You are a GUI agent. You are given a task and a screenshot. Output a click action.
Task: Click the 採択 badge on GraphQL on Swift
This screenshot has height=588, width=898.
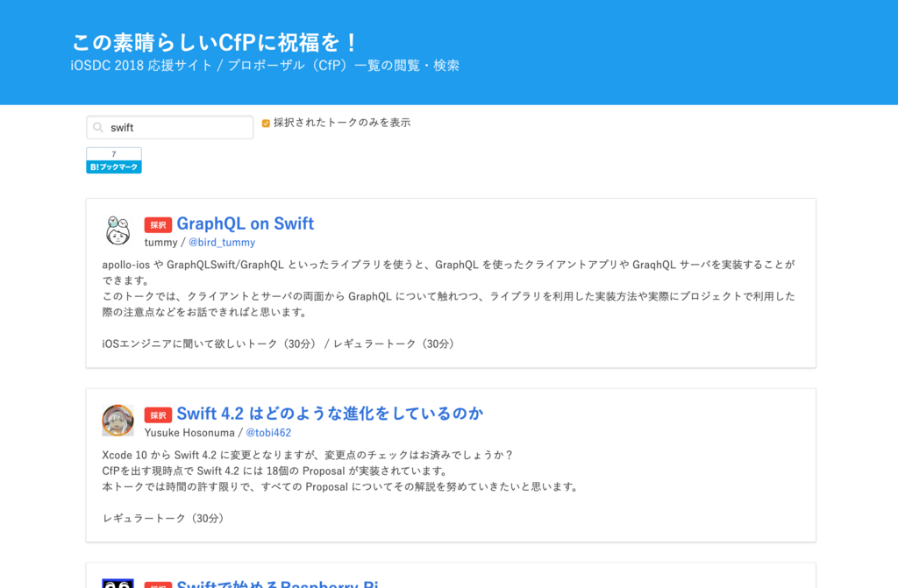pyautogui.click(x=158, y=225)
